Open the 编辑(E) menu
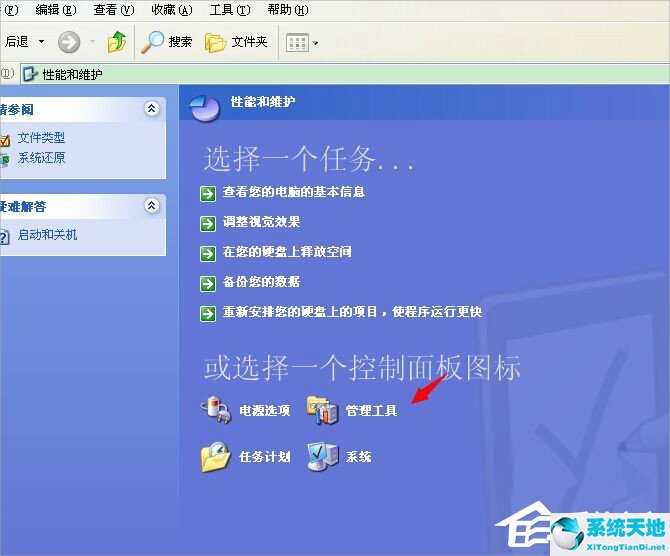This screenshot has height=556, width=670. click(x=56, y=9)
